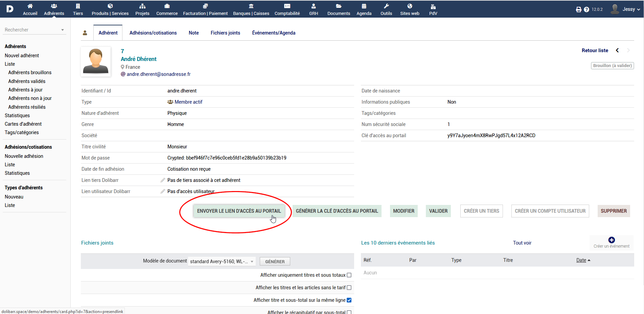Uncheck titre et sous-total sur même ligne
The image size is (644, 314).
pyautogui.click(x=349, y=300)
